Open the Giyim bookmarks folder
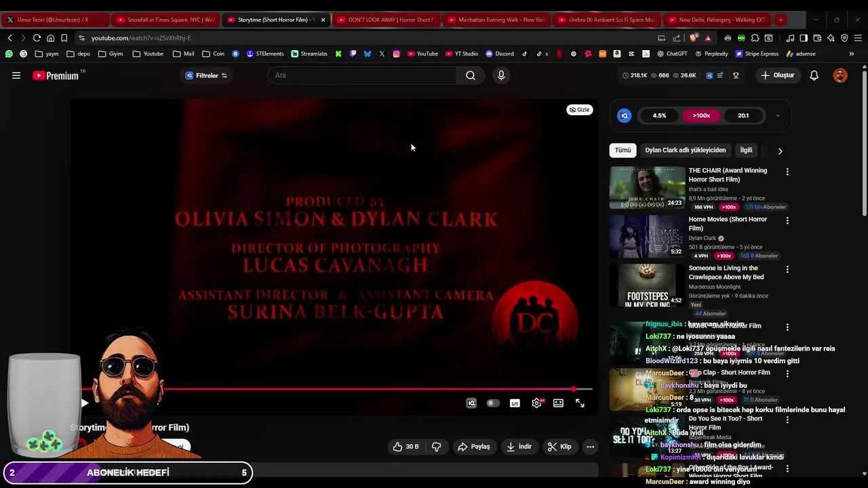Image resolution: width=868 pixels, height=488 pixels. pyautogui.click(x=111, y=54)
